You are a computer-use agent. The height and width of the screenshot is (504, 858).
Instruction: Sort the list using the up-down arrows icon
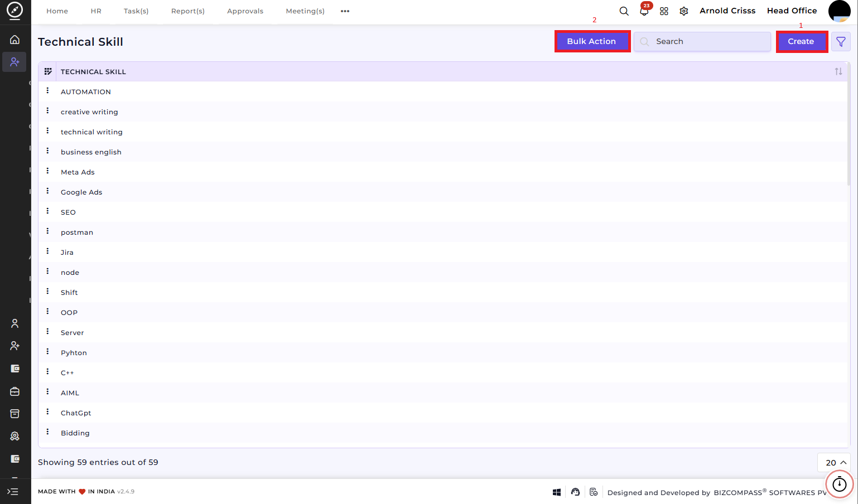[838, 71]
